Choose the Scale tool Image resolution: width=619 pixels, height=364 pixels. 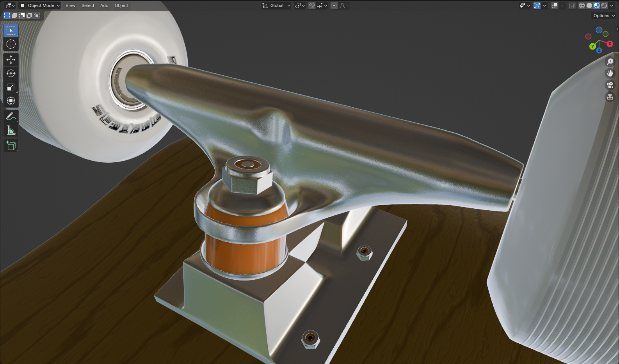coord(11,87)
